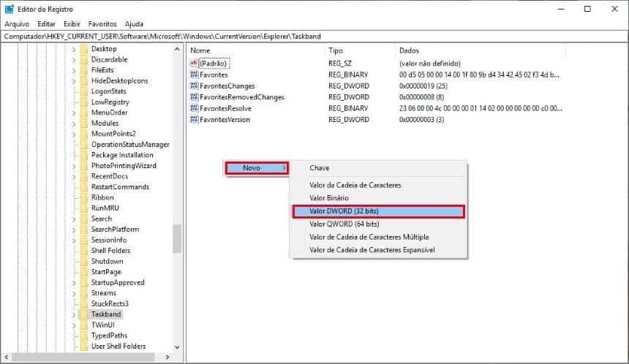Image resolution: width=629 pixels, height=364 pixels.
Task: Click the FavoritesRemovedChanges value icon
Action: pyautogui.click(x=194, y=97)
